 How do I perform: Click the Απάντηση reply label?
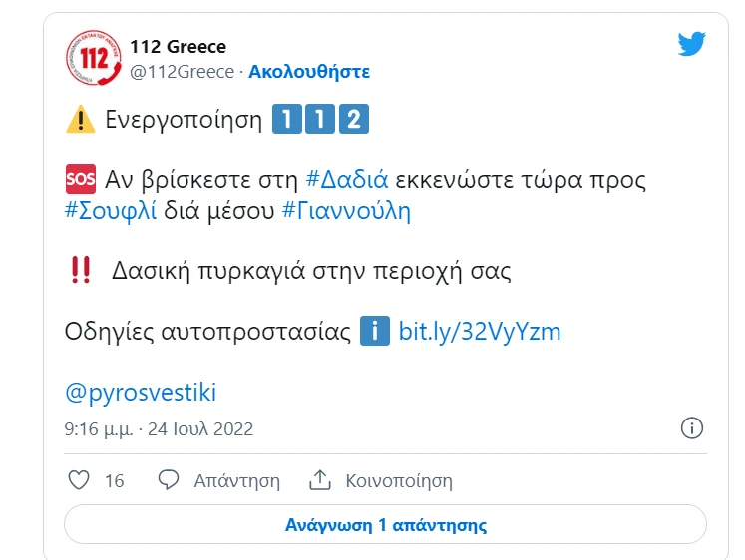(236, 480)
